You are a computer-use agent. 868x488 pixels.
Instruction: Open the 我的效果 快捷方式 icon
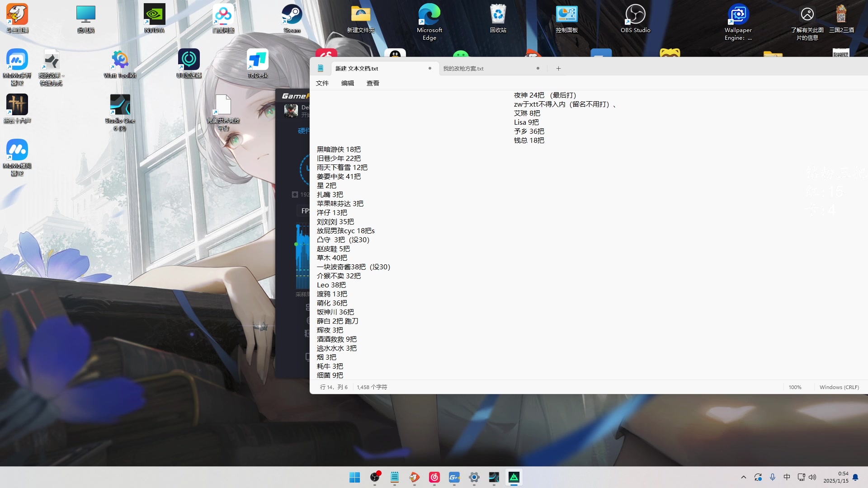[x=52, y=67]
